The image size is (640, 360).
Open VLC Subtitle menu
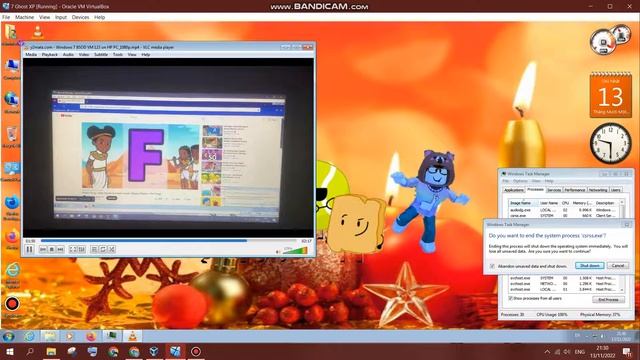point(101,54)
